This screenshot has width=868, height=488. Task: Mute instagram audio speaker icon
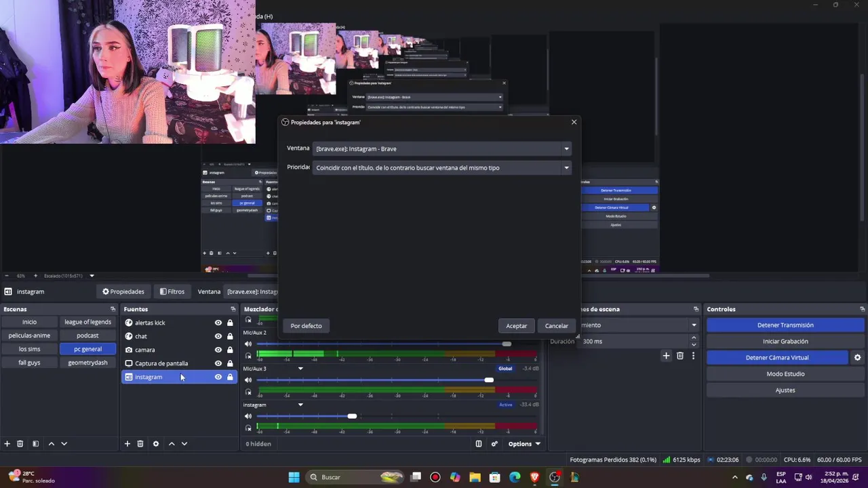[x=248, y=416]
